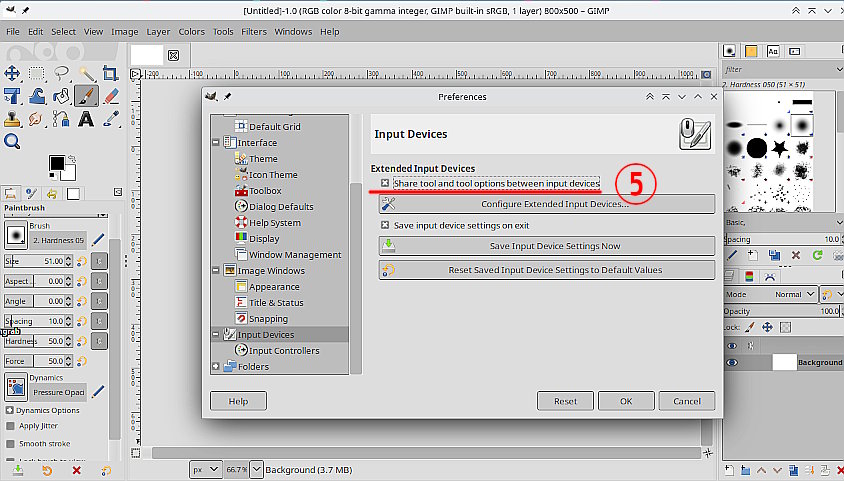
Task: Click the brush filter text field
Action: [780, 69]
